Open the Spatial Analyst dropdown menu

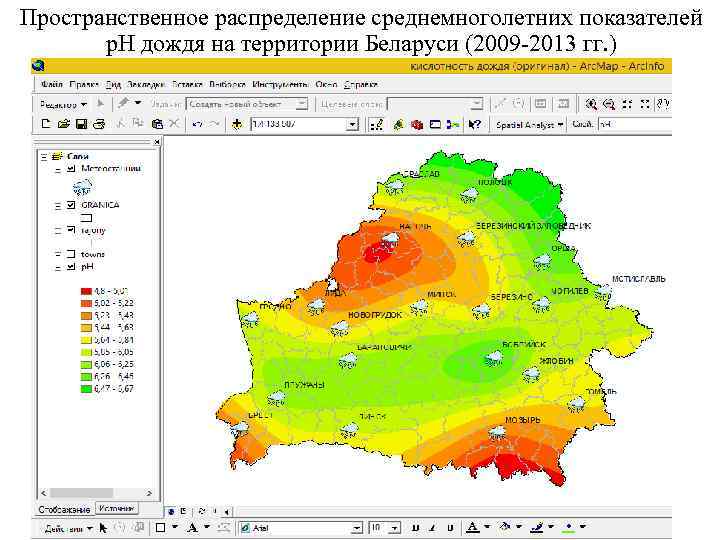point(529,125)
